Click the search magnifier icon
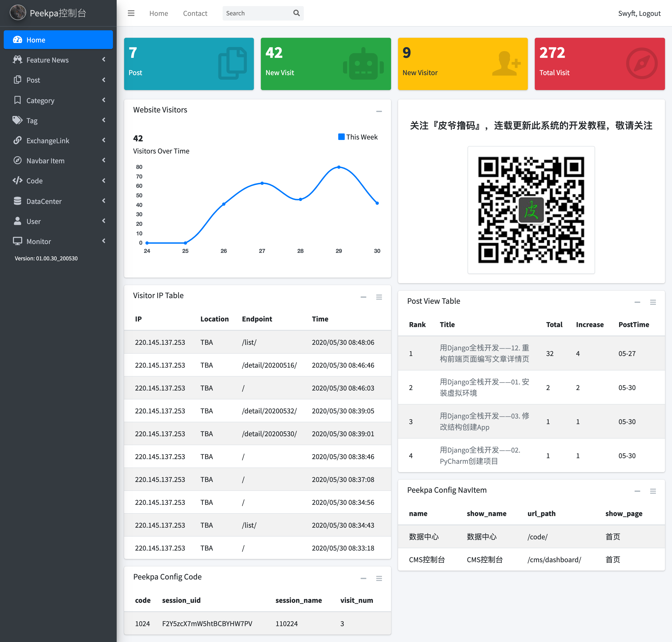 296,13
